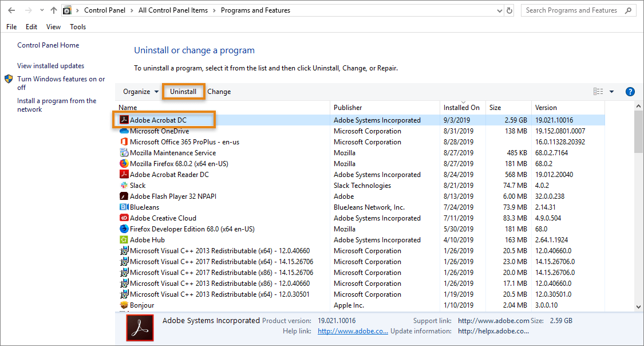Click the Uninstall button
Viewport: 644px width, 346px height.
(x=183, y=91)
